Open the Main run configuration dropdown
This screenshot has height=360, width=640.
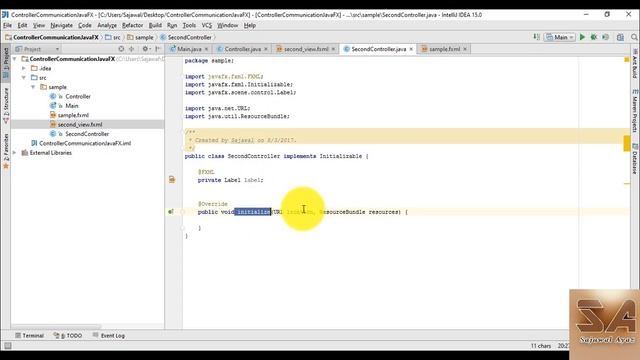coord(560,37)
